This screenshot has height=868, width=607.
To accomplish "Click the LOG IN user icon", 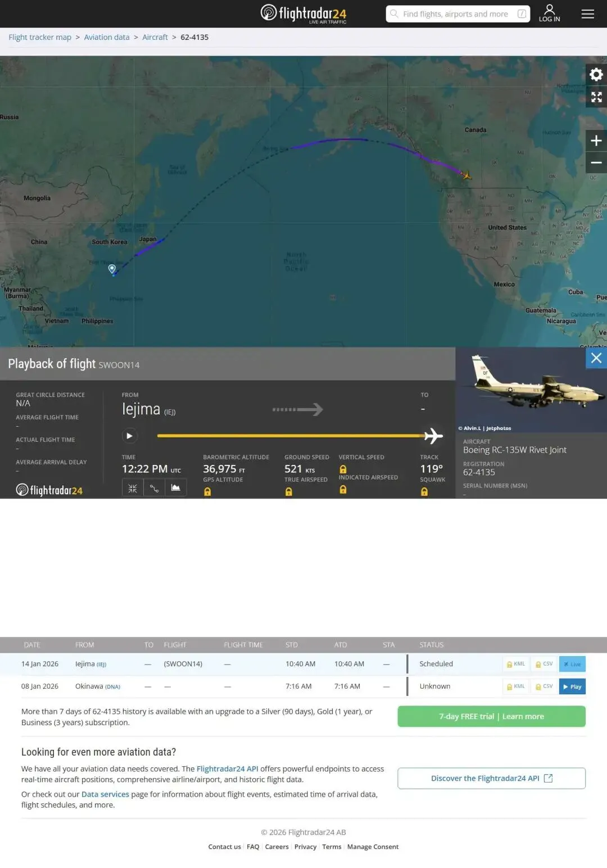I will click(x=549, y=13).
